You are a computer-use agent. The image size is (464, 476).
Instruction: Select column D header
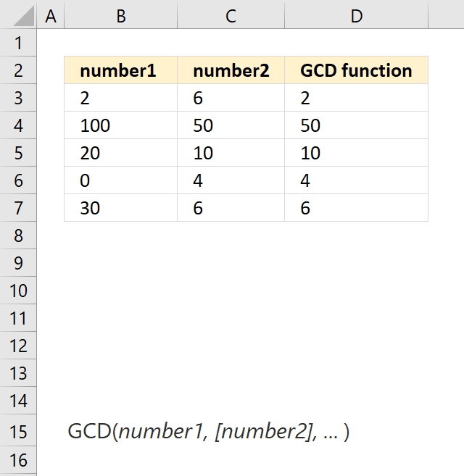pos(357,14)
